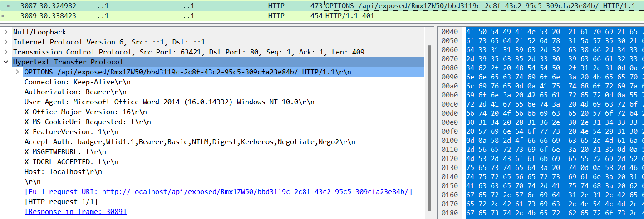The width and height of the screenshot is (644, 219).
Task: Select packet 3089 HTTP/1.1 401 row
Action: [322, 16]
